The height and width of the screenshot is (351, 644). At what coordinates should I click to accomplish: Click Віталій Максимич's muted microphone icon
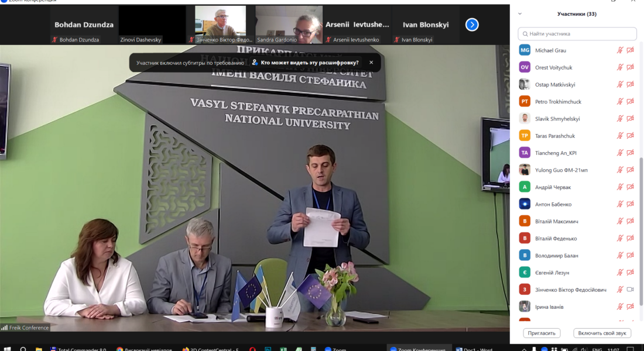point(620,221)
